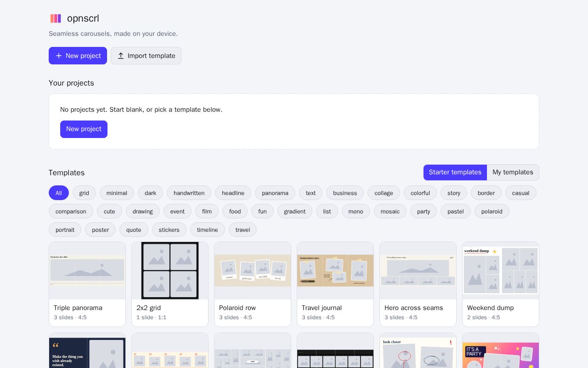The width and height of the screenshot is (588, 368).
Task: Open the Hero across seams template thumbnail
Action: [418, 270]
